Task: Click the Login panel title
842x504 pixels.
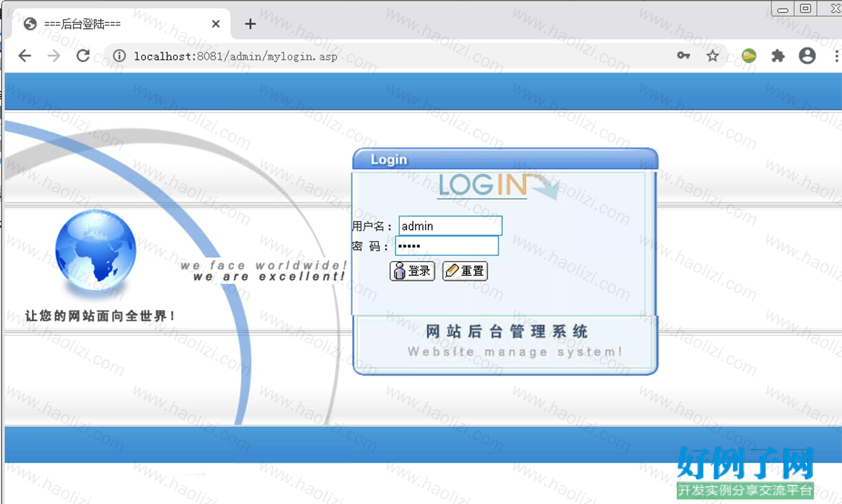Action: (389, 160)
